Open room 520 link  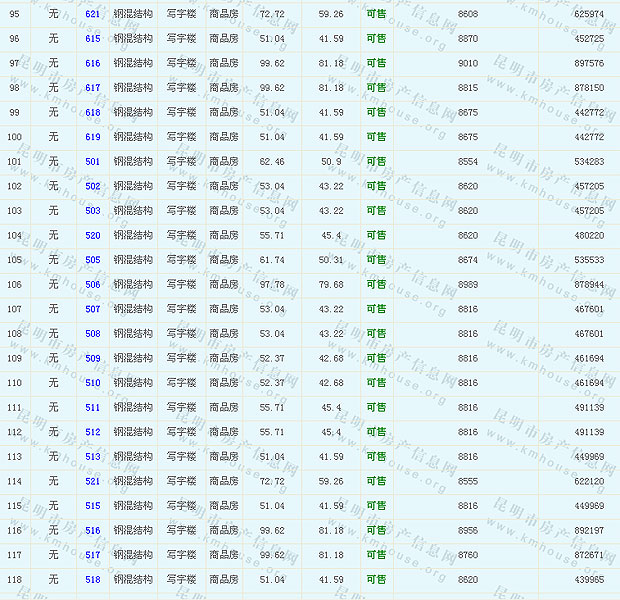click(93, 236)
